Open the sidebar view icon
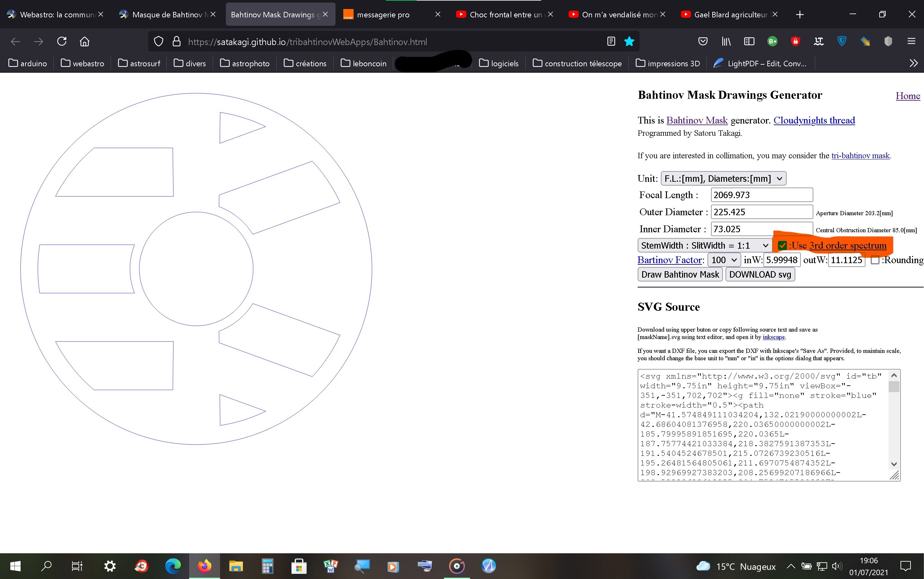The height and width of the screenshot is (579, 924). 749,41
